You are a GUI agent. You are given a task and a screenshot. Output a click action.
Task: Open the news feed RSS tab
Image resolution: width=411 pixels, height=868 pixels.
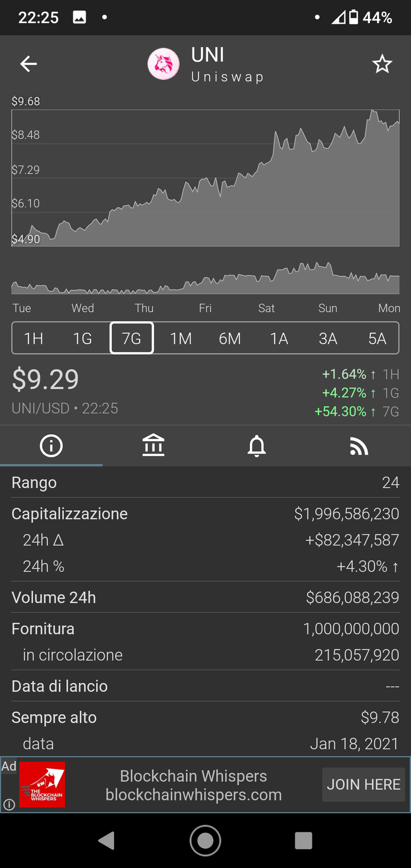coord(359,447)
